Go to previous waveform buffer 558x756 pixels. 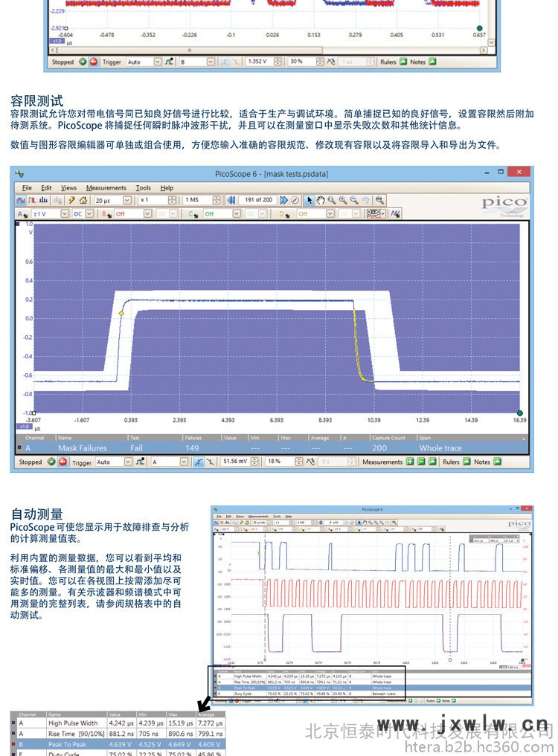click(231, 200)
